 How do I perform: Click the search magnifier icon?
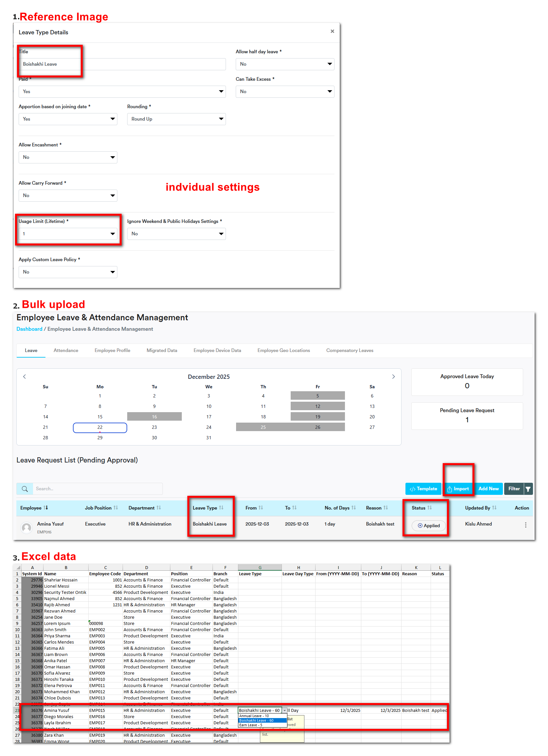[x=25, y=489]
